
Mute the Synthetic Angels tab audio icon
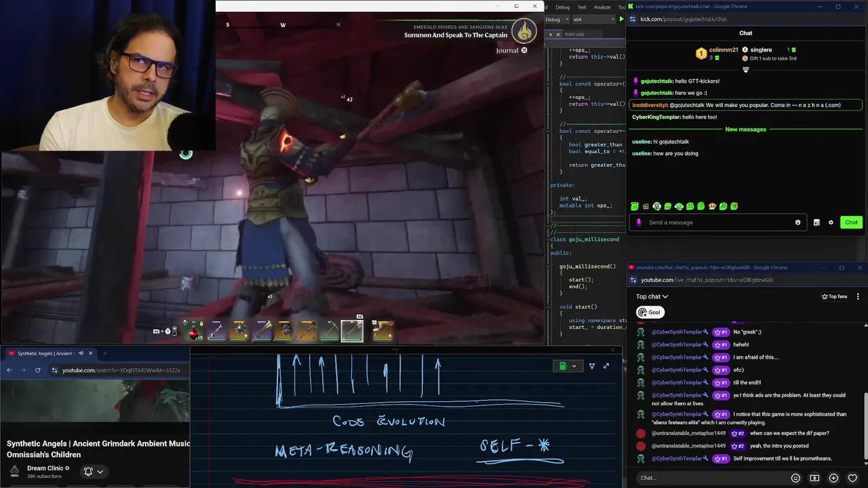[x=81, y=353]
